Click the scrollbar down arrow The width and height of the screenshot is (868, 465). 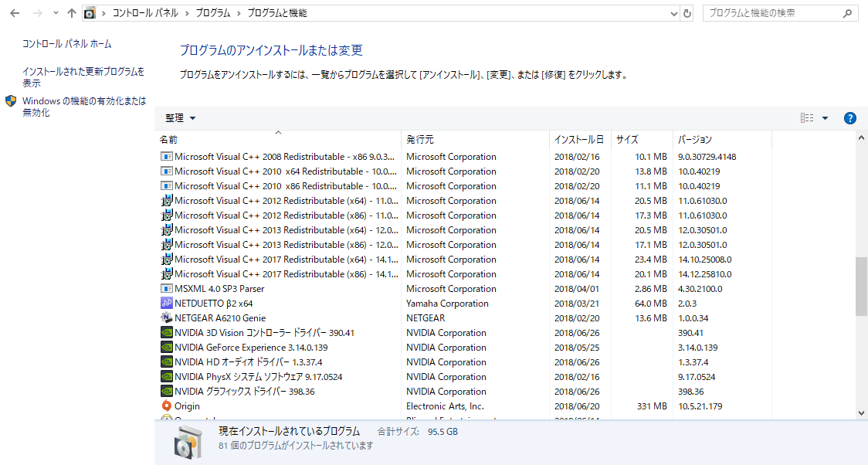[x=861, y=413]
